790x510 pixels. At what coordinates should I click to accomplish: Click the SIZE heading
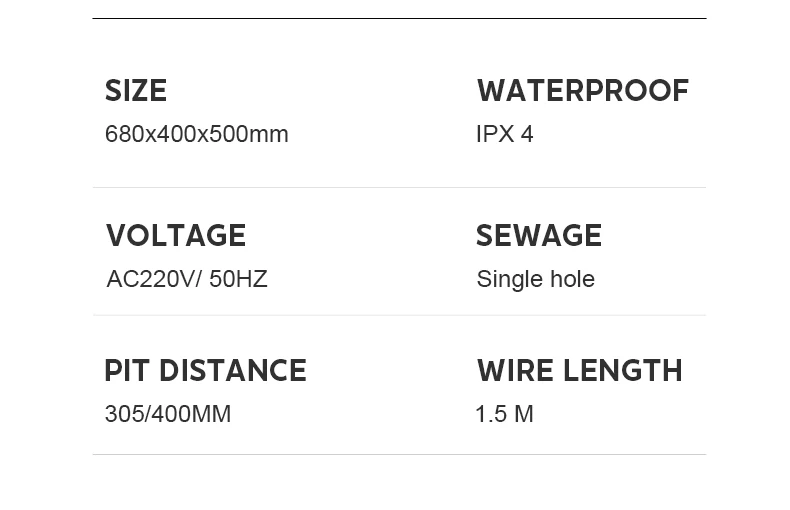click(x=136, y=91)
